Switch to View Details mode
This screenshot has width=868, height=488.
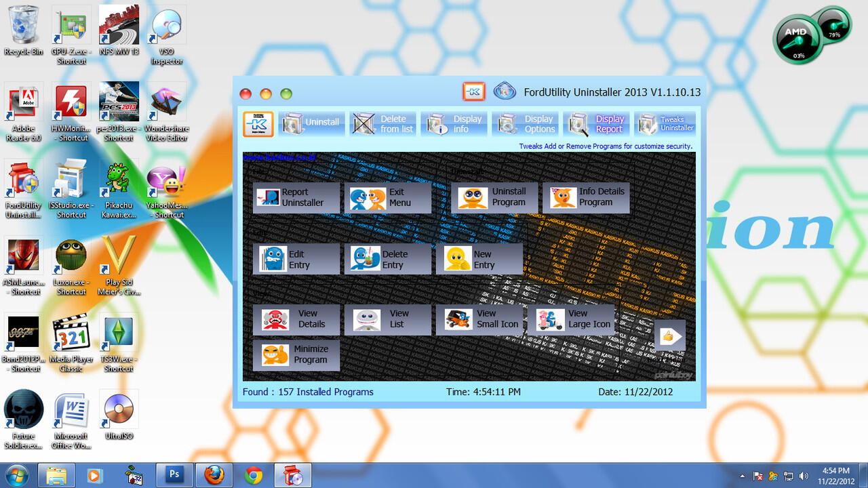(x=296, y=319)
